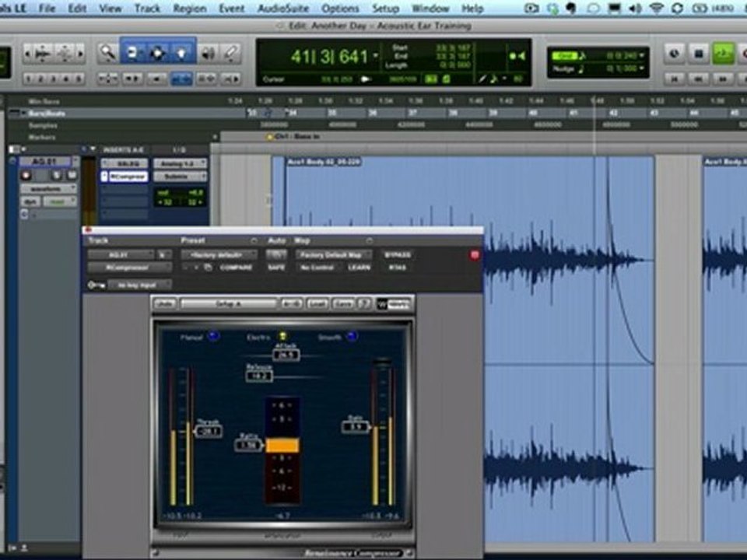The height and width of the screenshot is (560, 747).
Task: Open the factory default preset dropdown
Action: point(219,255)
